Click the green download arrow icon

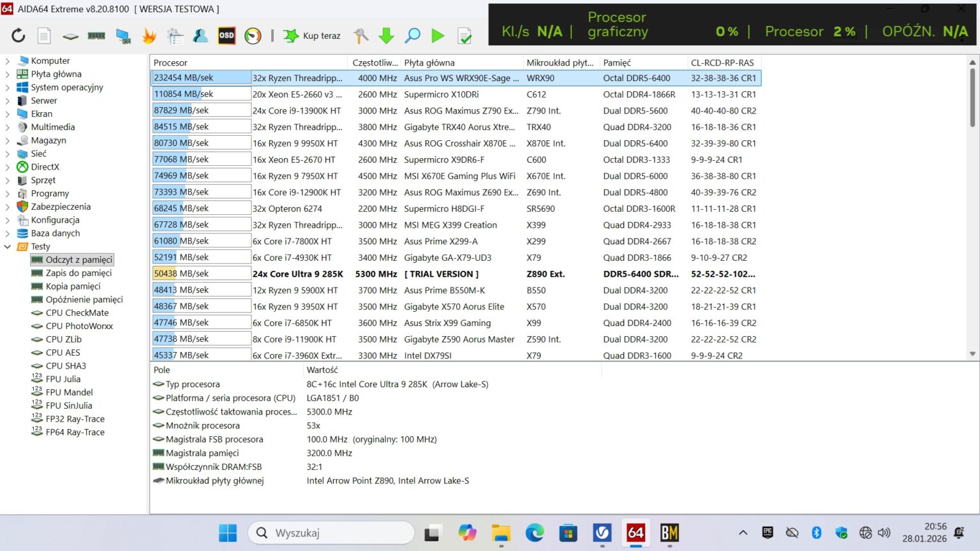tap(386, 36)
